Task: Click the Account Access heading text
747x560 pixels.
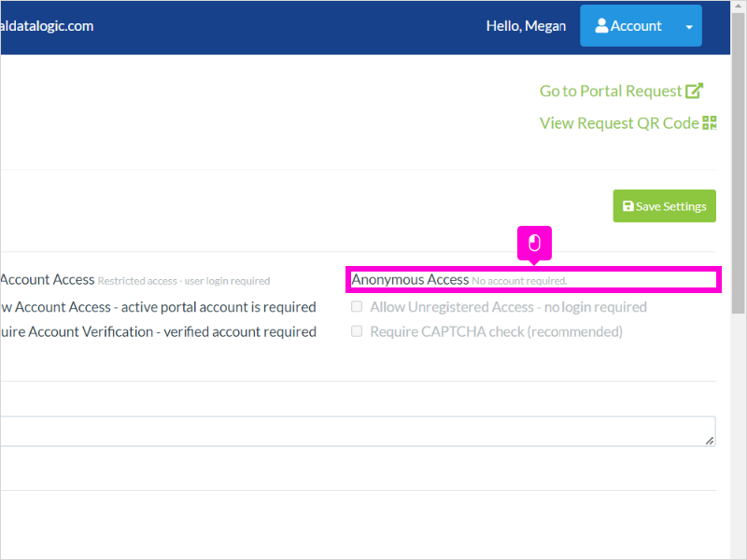Action: coord(48,279)
